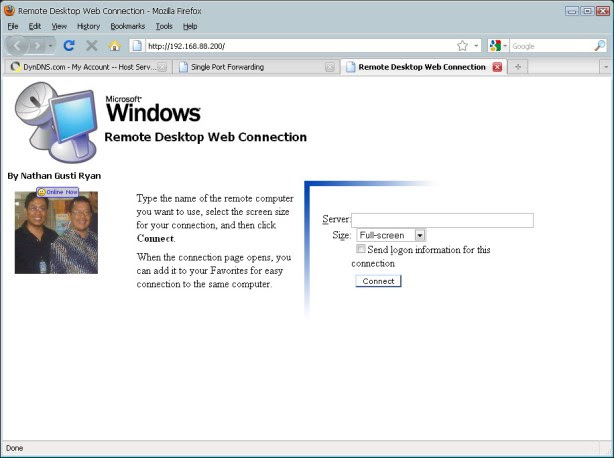Switch to the DynDNS.com My Account tab

(x=87, y=67)
